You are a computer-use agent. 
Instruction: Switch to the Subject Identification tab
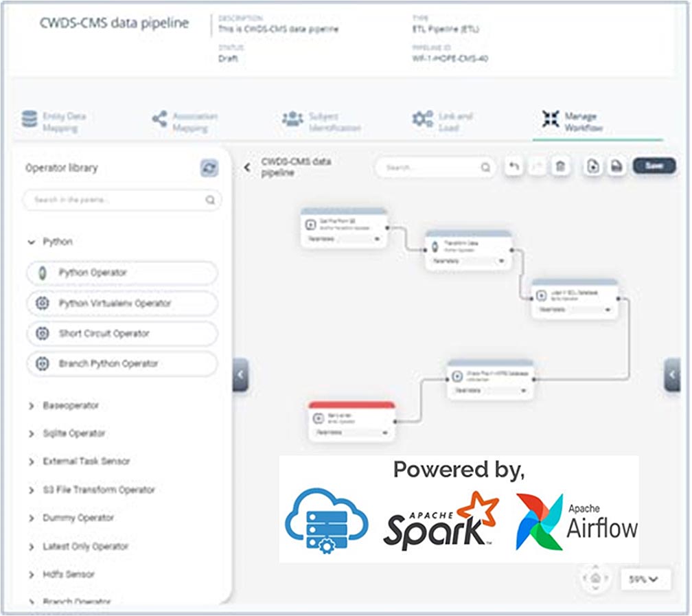coord(322,122)
